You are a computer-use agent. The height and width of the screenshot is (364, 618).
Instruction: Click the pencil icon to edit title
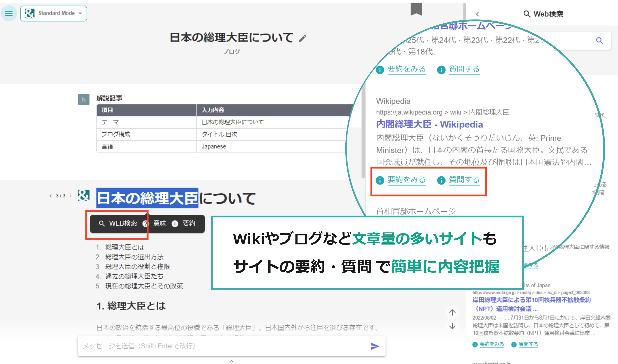(303, 38)
